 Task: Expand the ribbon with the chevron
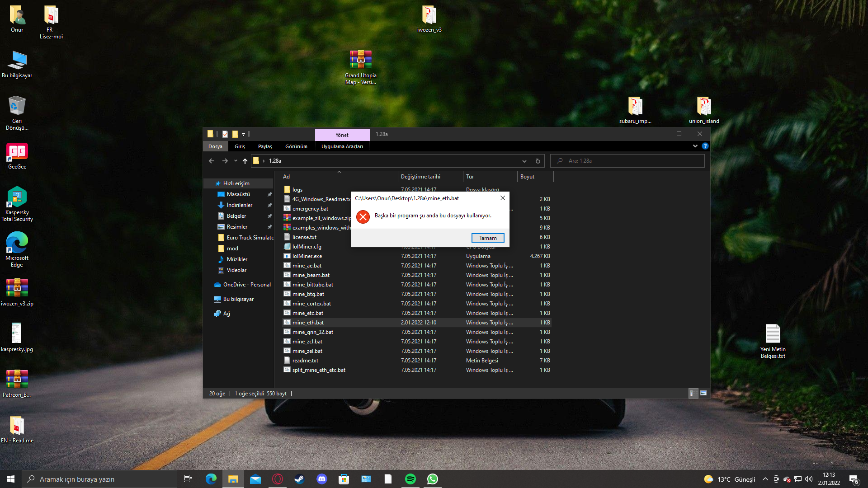click(695, 146)
